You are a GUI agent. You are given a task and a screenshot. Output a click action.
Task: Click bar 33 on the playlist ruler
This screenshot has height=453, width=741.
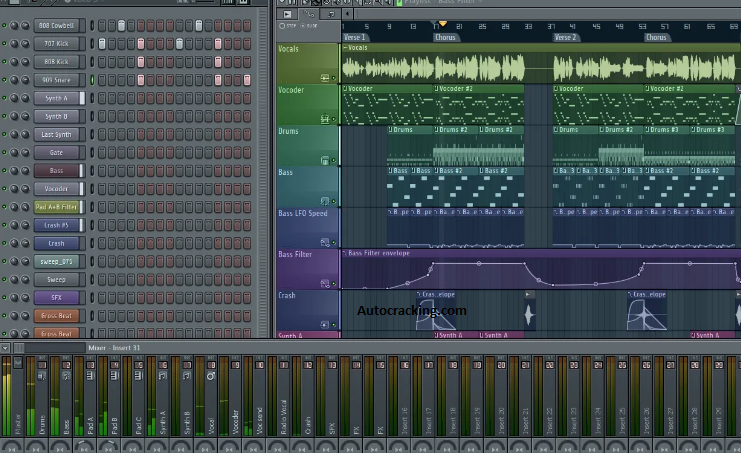tap(528, 26)
